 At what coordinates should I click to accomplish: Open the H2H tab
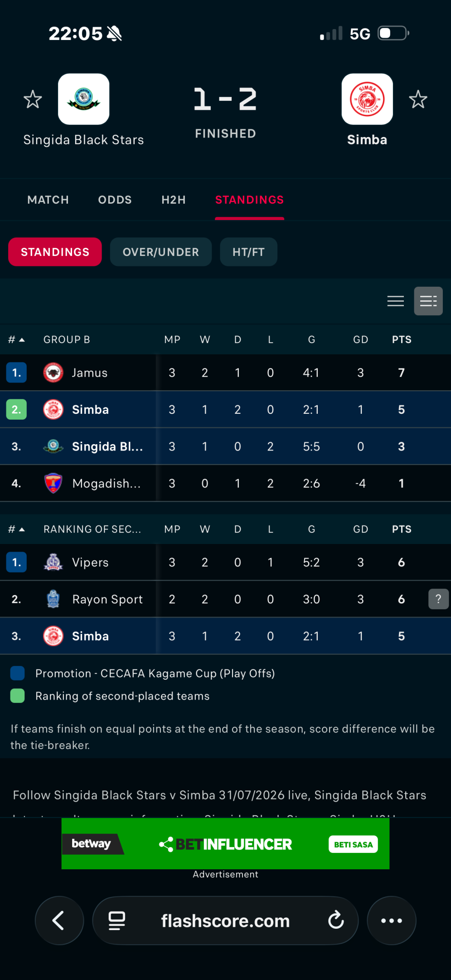pyautogui.click(x=174, y=200)
